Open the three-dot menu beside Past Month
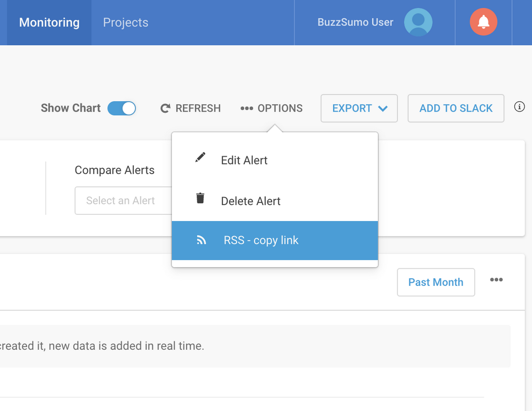The width and height of the screenshot is (532, 411). [496, 280]
